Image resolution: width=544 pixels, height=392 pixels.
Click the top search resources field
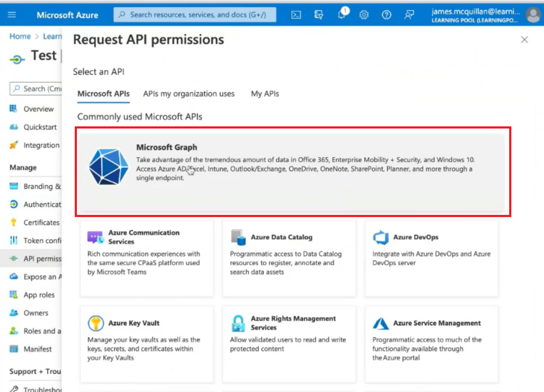point(195,15)
